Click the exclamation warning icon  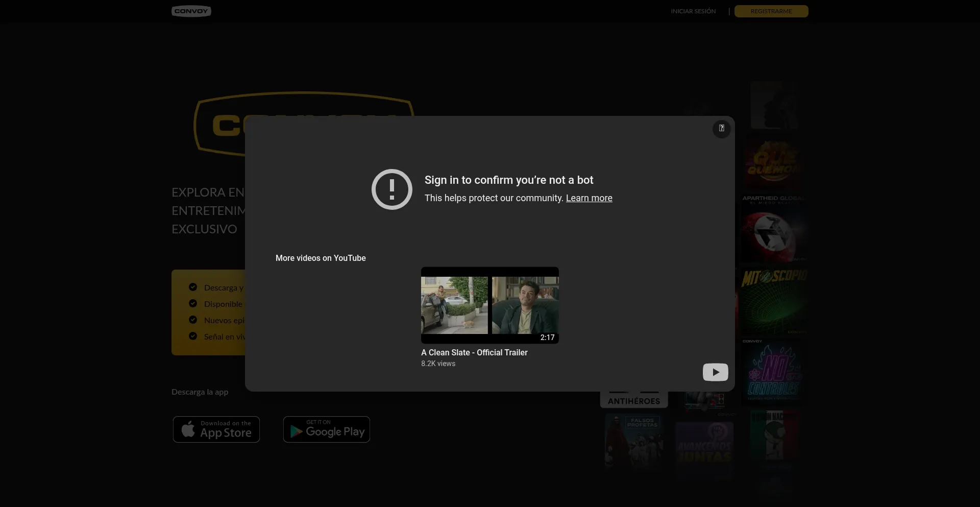[x=391, y=189]
